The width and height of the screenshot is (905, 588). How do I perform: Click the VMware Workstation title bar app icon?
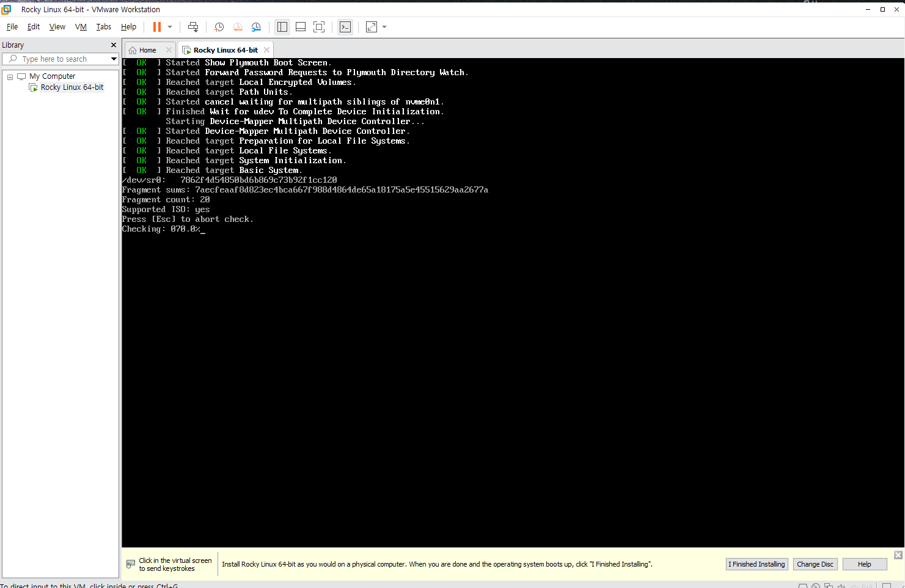pos(7,9)
